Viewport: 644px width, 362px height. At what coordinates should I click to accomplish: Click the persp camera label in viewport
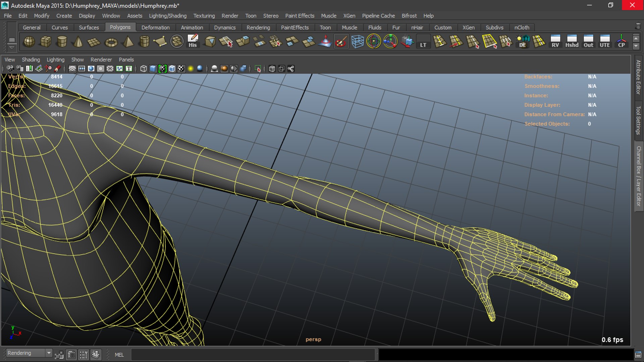[x=313, y=339]
